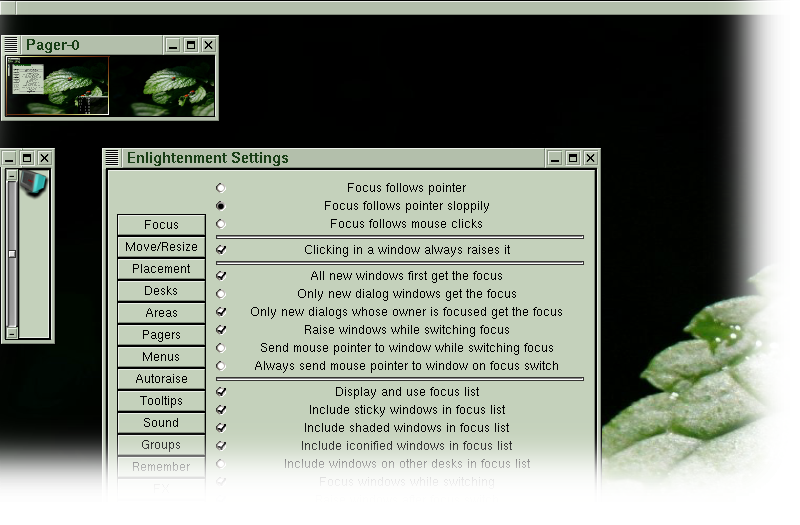
Task: Select the Tooltips section
Action: tap(161, 401)
